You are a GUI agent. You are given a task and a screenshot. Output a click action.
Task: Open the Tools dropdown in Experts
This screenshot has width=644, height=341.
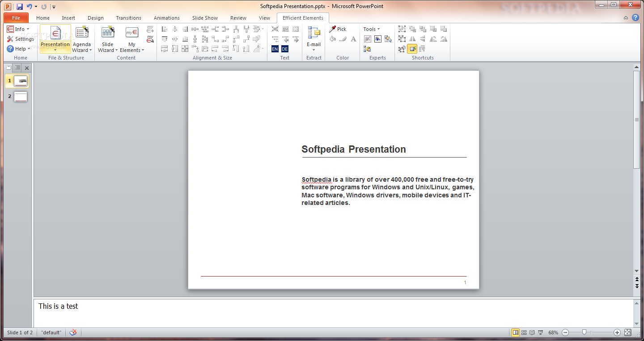click(372, 29)
